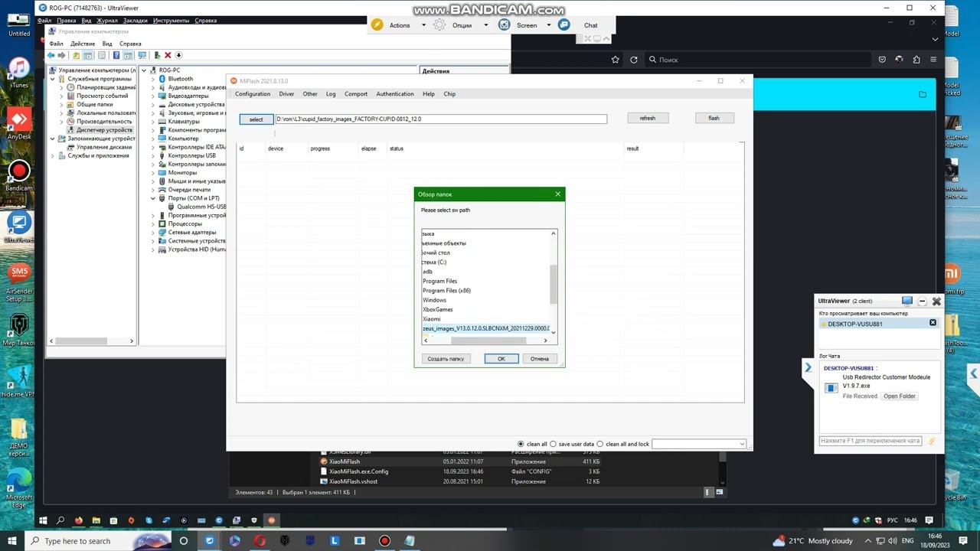Image resolution: width=980 pixels, height=551 pixels.
Task: Click the folder tree vertical scrollbar
Action: tap(554, 283)
